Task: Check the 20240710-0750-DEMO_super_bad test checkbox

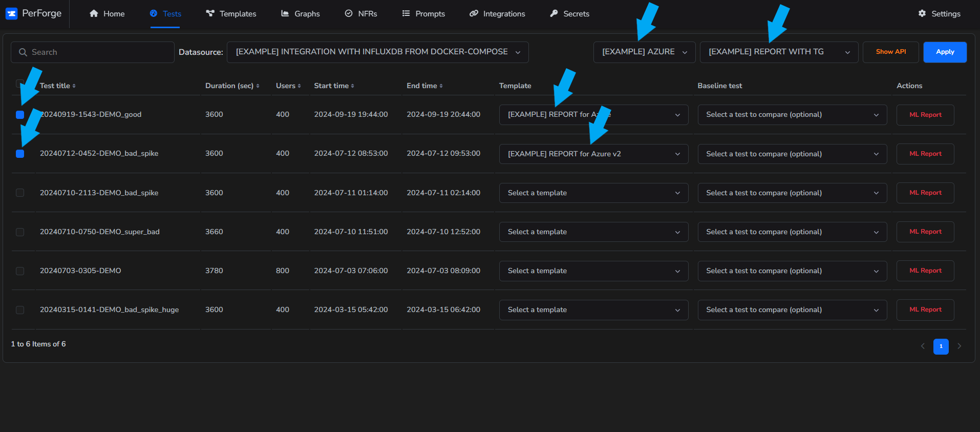Action: 20,232
